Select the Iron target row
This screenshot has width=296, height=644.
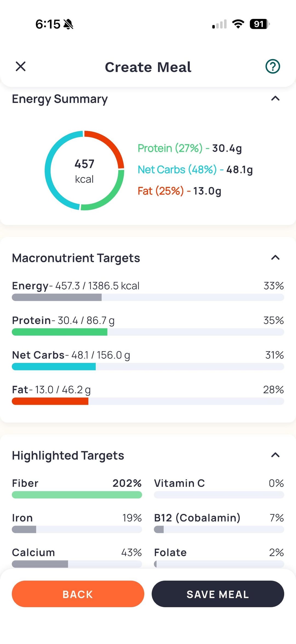pos(77,523)
